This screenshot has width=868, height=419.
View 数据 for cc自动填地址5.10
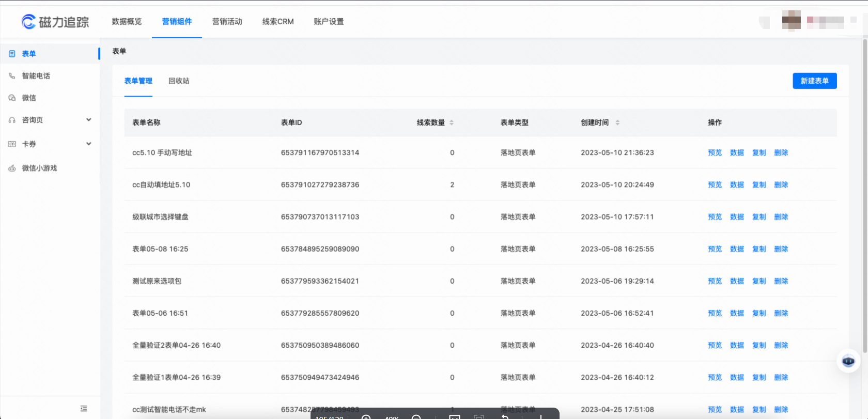pyautogui.click(x=737, y=185)
